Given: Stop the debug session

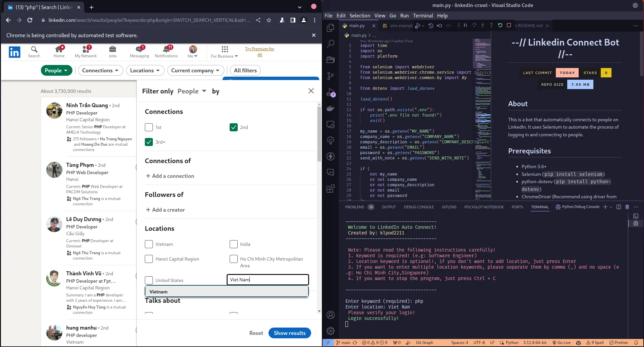Looking at the screenshot, I should 509,25.
